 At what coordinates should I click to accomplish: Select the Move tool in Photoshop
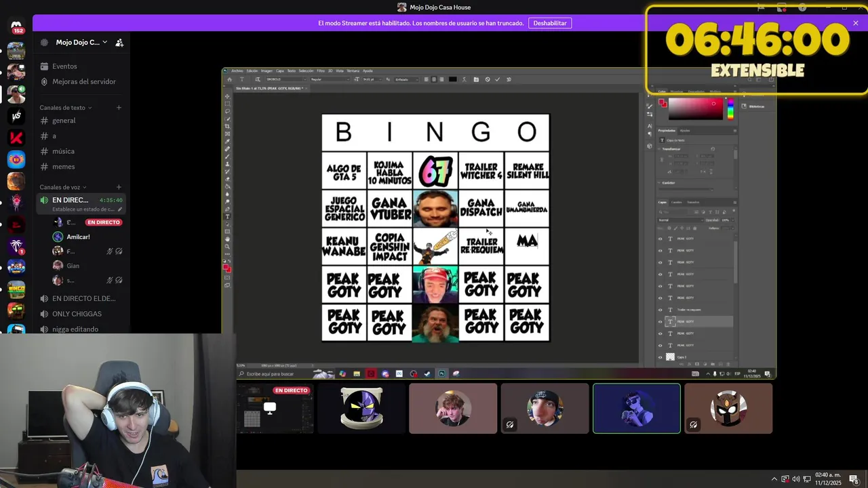227,96
